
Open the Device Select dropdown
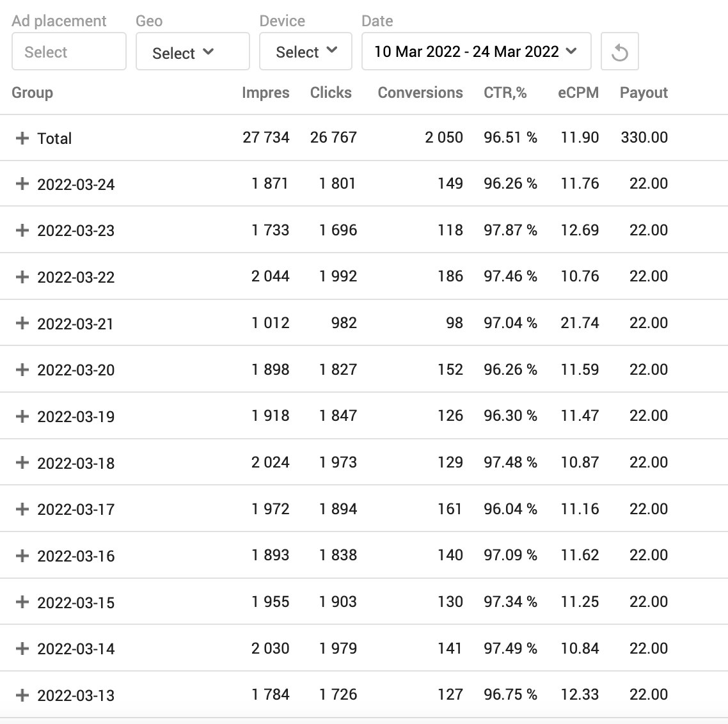pos(306,52)
